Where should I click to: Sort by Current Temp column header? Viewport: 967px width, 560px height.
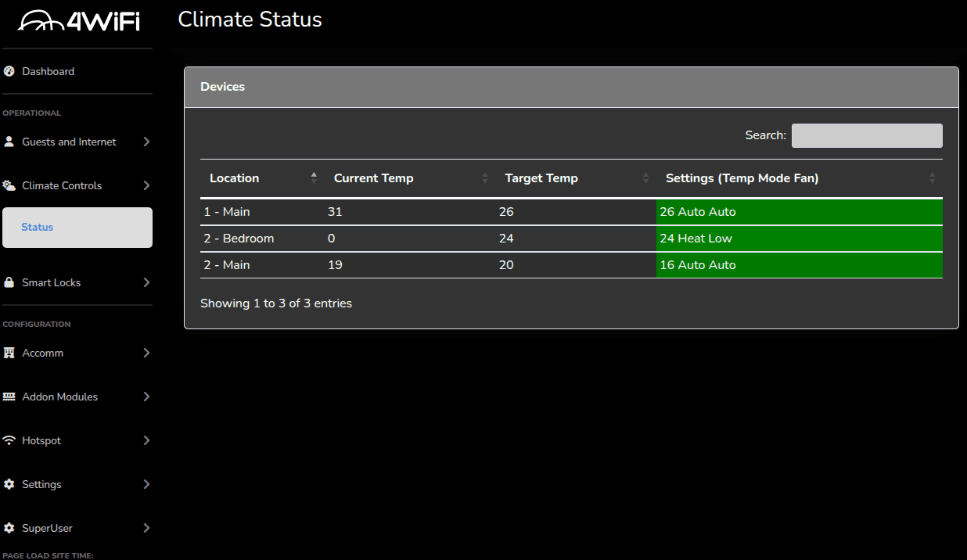[x=374, y=178]
